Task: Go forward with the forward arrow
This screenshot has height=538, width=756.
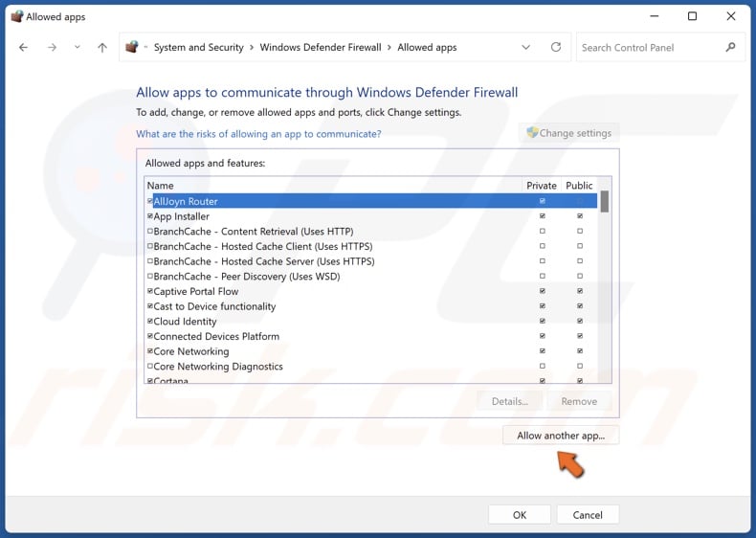Action: point(52,47)
